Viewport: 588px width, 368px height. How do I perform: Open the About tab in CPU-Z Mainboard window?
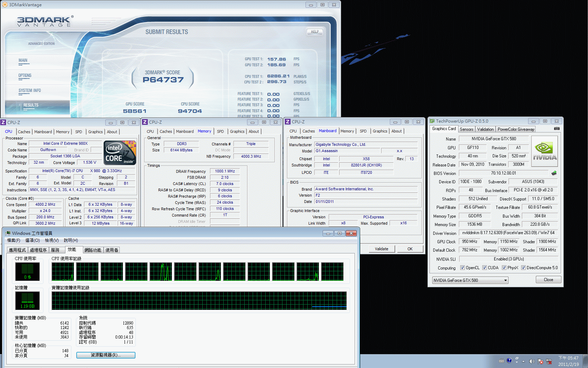(x=397, y=131)
